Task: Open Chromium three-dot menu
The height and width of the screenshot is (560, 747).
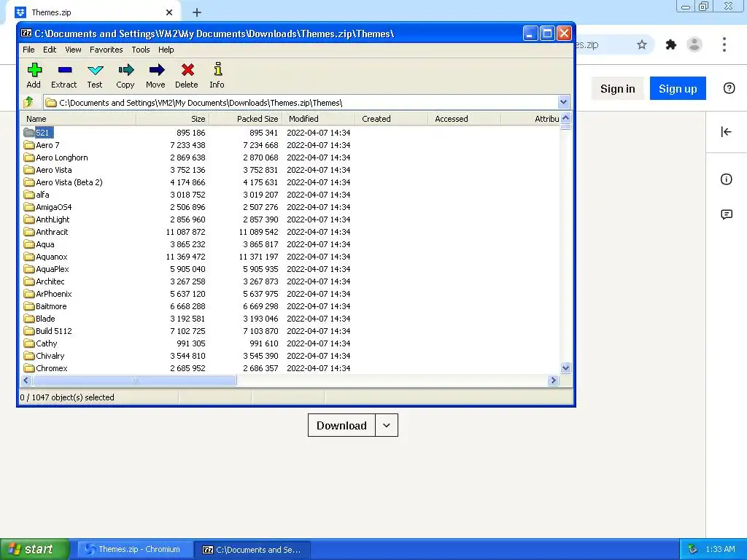Action: point(724,44)
